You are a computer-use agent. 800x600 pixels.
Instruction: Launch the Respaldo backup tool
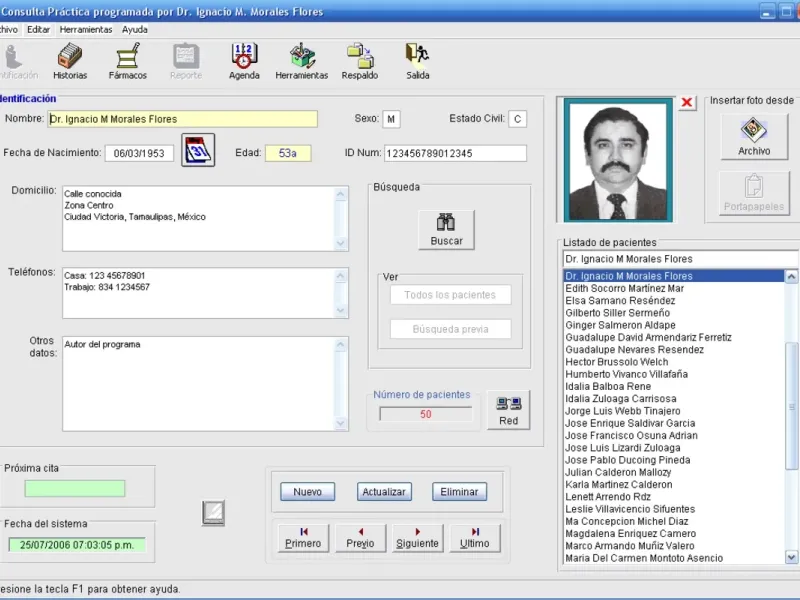coord(359,62)
